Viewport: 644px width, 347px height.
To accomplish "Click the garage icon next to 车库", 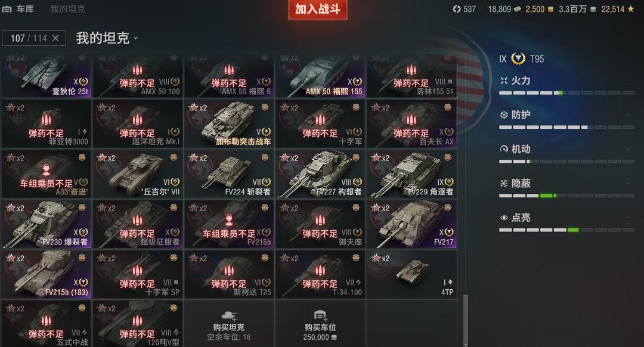I will 7,9.
